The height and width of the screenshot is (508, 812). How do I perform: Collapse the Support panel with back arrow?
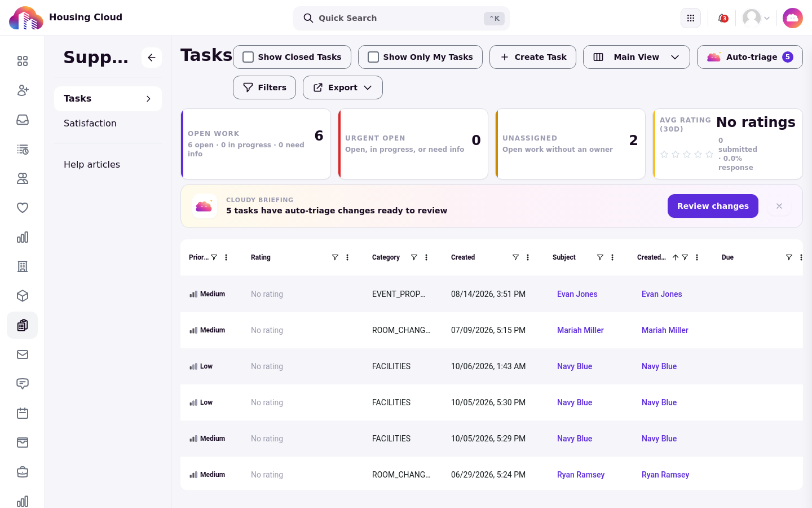(x=152, y=58)
